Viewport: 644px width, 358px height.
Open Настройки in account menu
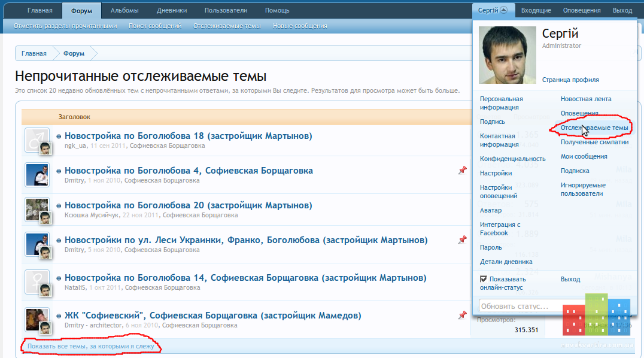pyautogui.click(x=496, y=173)
